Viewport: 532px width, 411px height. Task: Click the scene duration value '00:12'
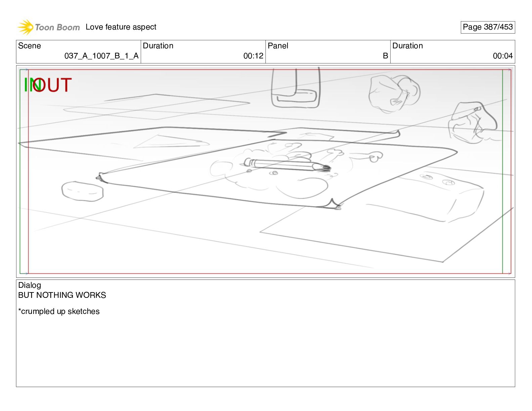pos(253,56)
